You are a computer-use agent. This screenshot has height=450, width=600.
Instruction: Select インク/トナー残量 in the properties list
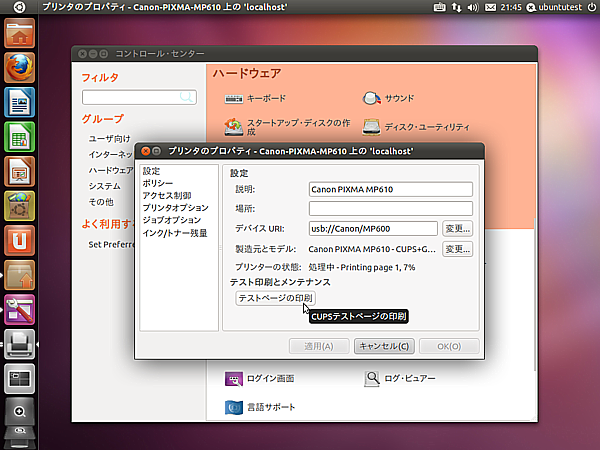[x=175, y=232]
